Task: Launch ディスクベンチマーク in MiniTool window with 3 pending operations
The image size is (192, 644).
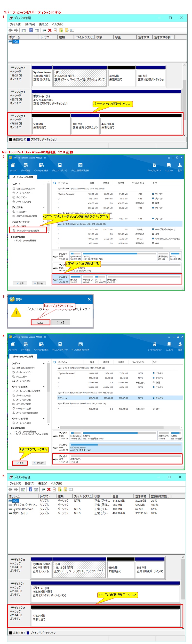Action: (60, 346)
